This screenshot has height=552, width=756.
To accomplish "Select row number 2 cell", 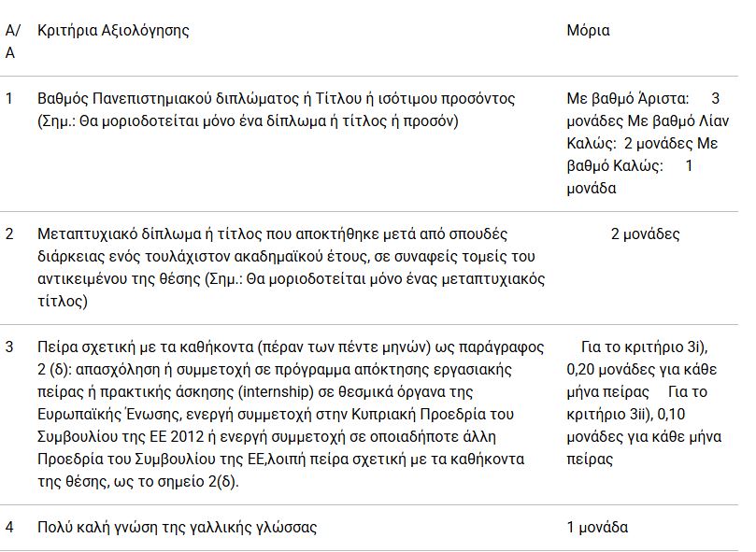I will point(9,234).
